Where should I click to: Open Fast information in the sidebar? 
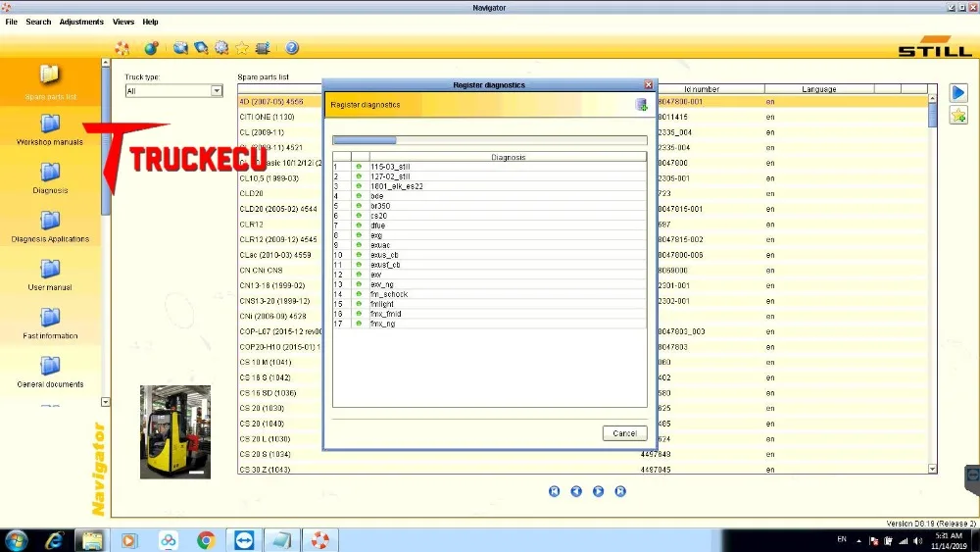click(x=50, y=324)
